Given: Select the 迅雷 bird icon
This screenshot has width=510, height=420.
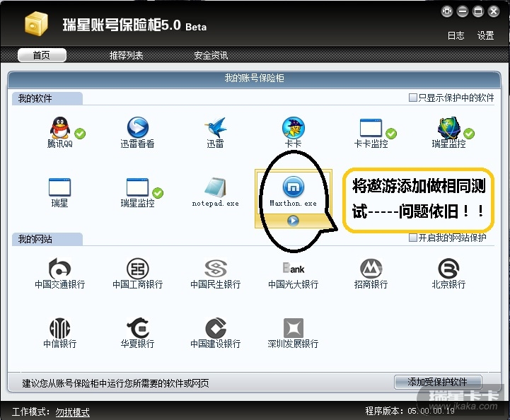Looking at the screenshot, I should (215, 127).
